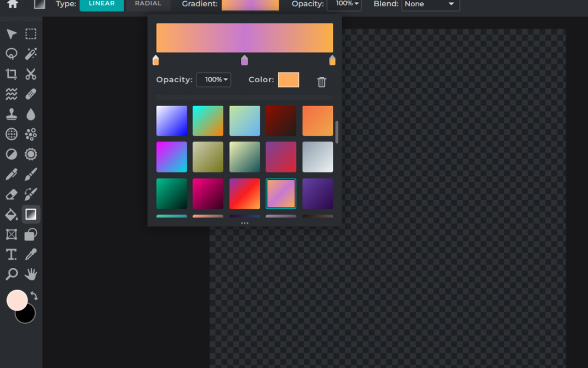
Task: Select the Zoom magnifier tool
Action: (11, 275)
